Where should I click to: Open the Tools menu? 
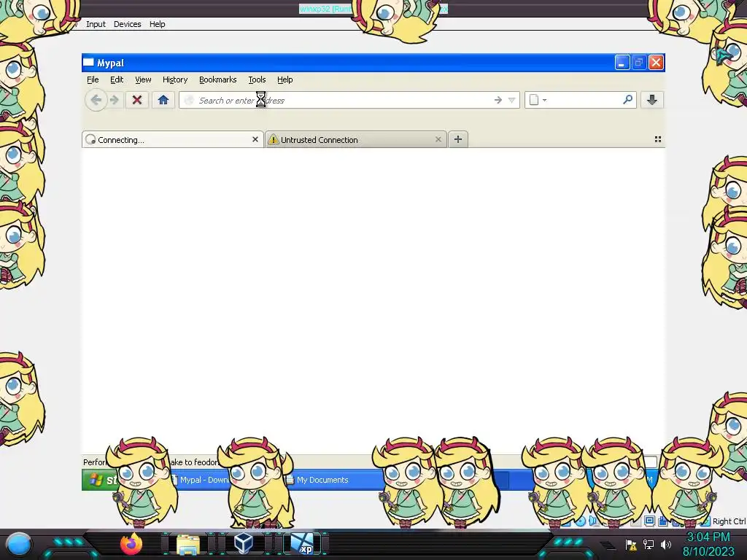pyautogui.click(x=257, y=79)
